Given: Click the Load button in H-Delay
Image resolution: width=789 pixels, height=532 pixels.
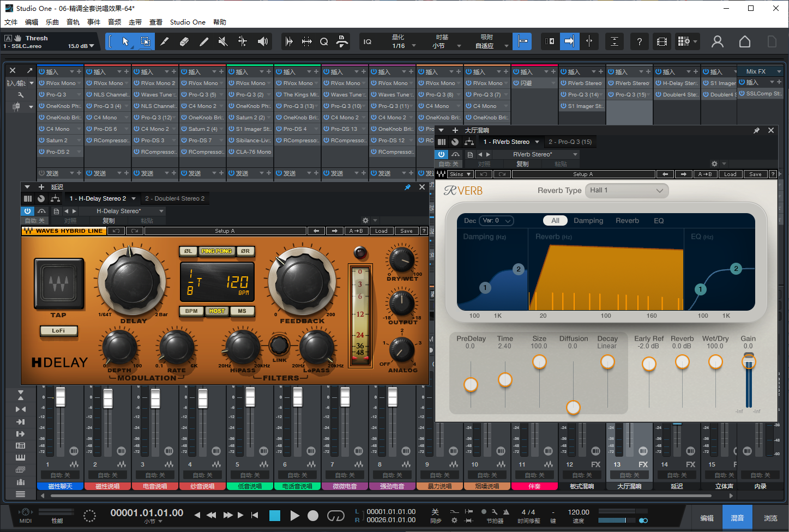Looking at the screenshot, I should [381, 231].
